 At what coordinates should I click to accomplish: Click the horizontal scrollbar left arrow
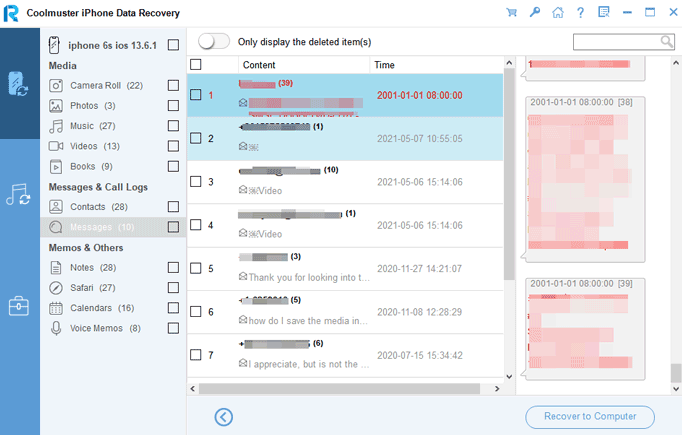(193, 388)
